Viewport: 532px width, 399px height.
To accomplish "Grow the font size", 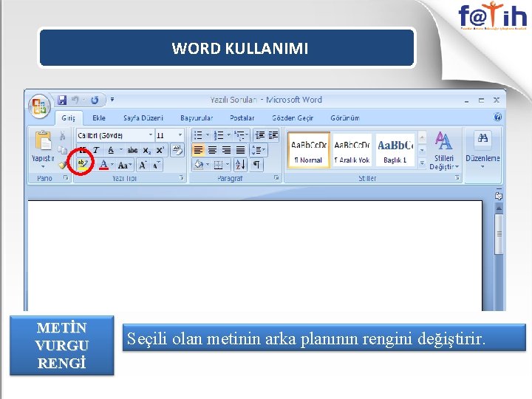I will (x=143, y=166).
